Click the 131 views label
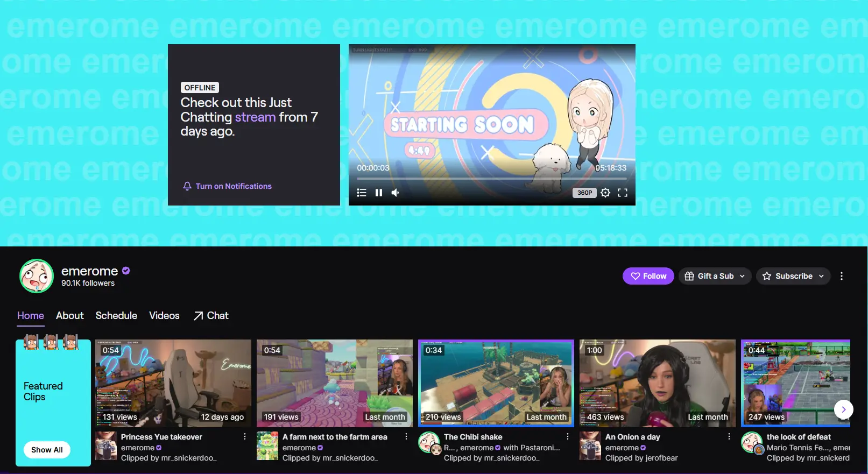 point(120,417)
